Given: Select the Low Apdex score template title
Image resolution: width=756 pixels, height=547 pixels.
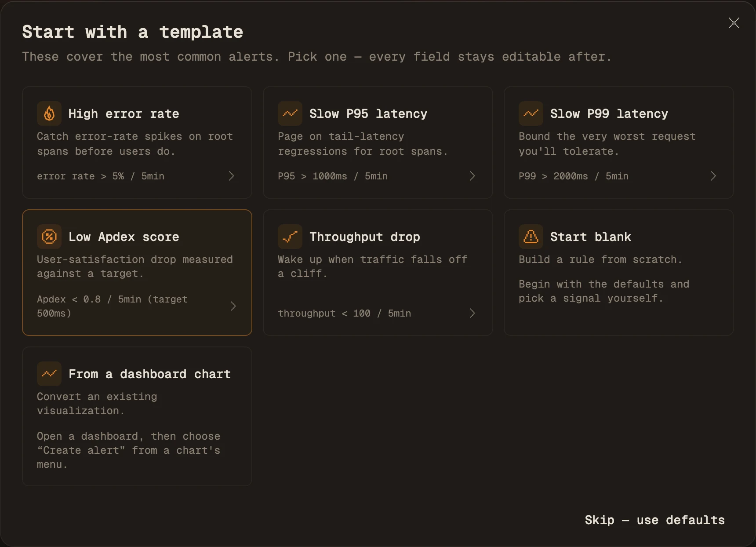Looking at the screenshot, I should (124, 237).
